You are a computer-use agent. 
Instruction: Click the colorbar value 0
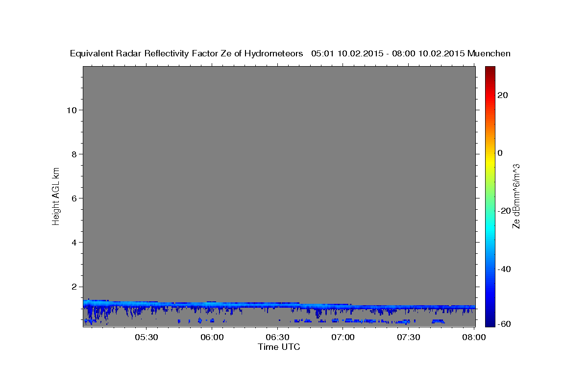[x=500, y=153]
